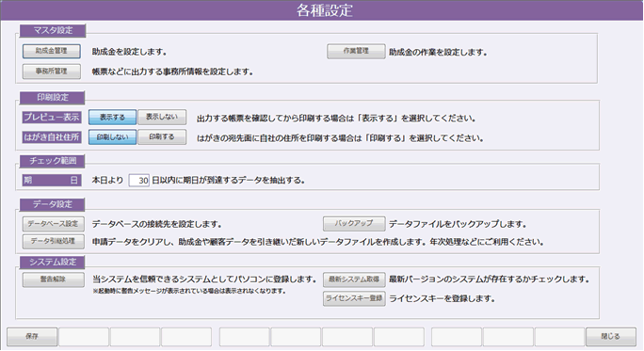644x351 pixels.
Task: Select 印刷しない for postcard company address
Action: coord(113,137)
